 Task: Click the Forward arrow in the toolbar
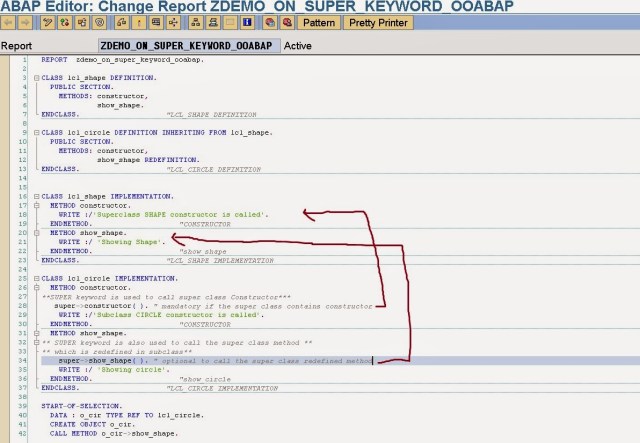(x=25, y=22)
